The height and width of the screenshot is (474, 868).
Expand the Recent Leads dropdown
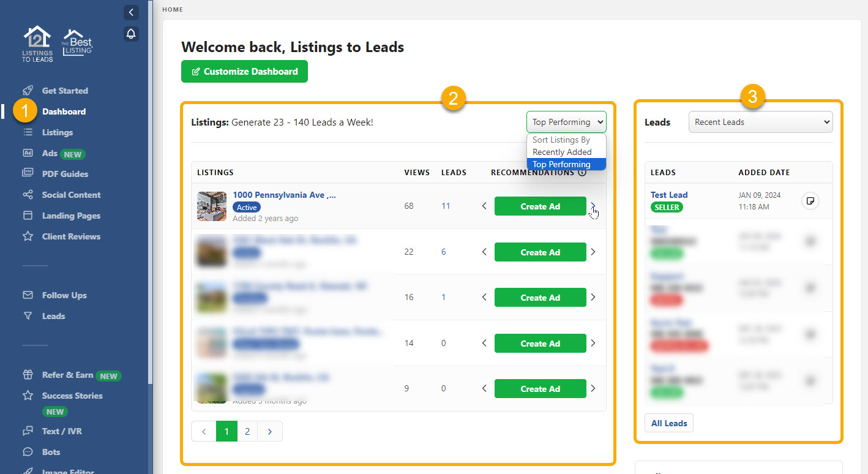coord(760,122)
